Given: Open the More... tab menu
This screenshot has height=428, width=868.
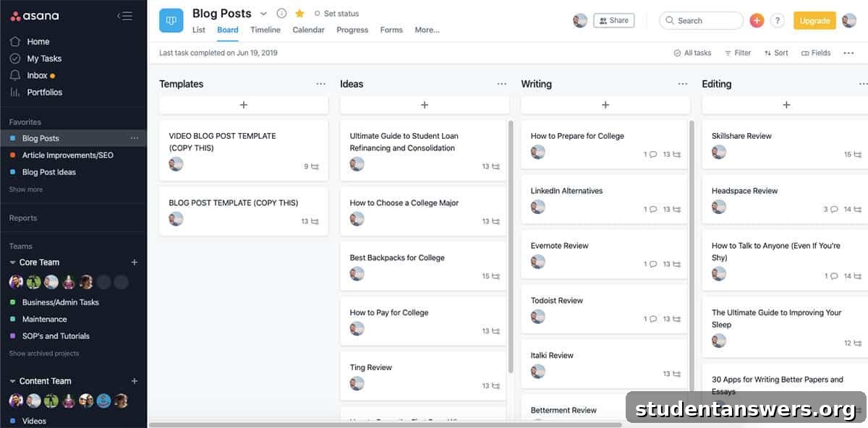Looking at the screenshot, I should point(427,30).
